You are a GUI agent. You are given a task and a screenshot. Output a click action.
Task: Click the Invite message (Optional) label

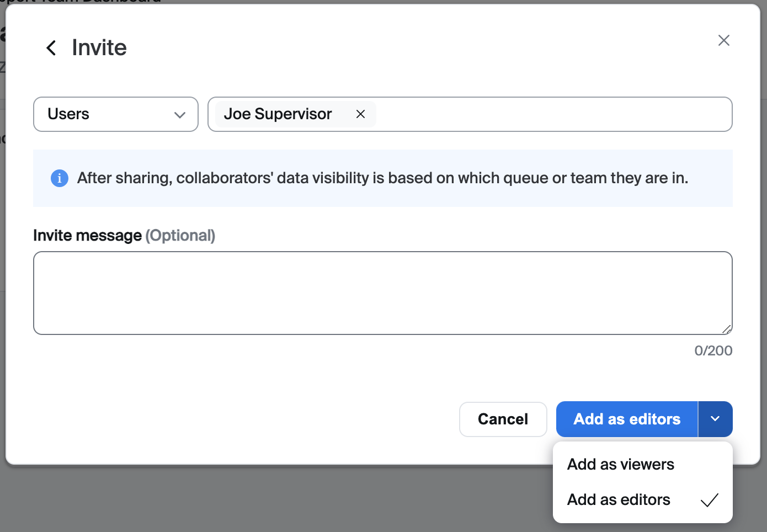coord(124,236)
